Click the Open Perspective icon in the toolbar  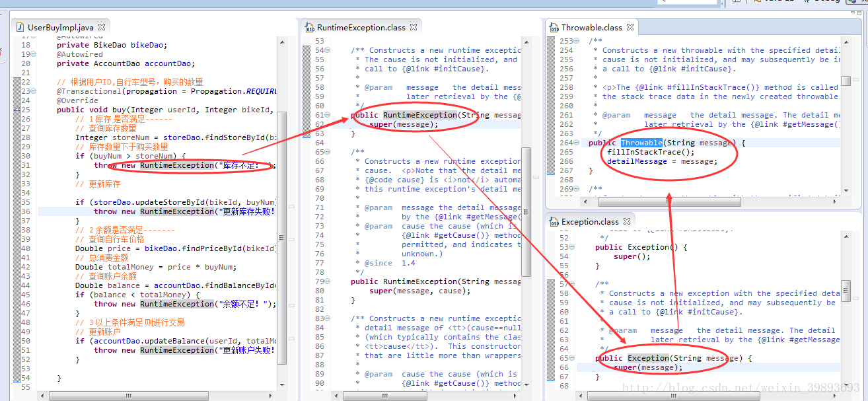[735, 3]
